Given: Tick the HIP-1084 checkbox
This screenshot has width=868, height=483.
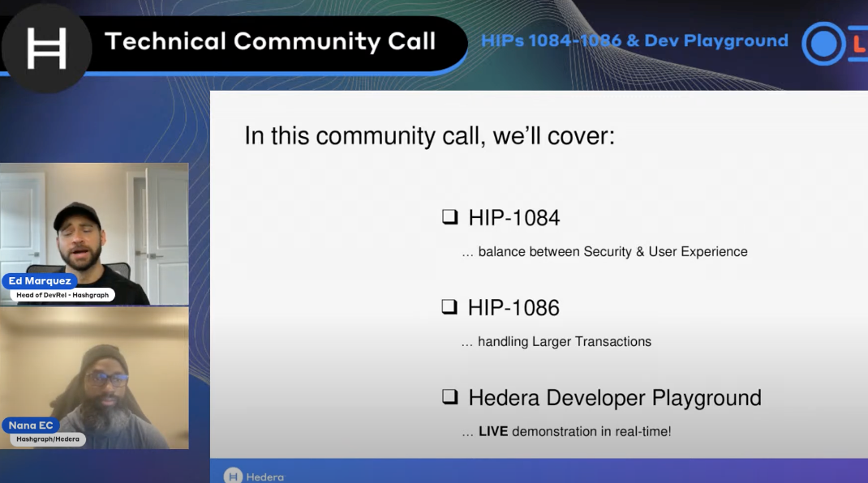Looking at the screenshot, I should pos(449,217).
